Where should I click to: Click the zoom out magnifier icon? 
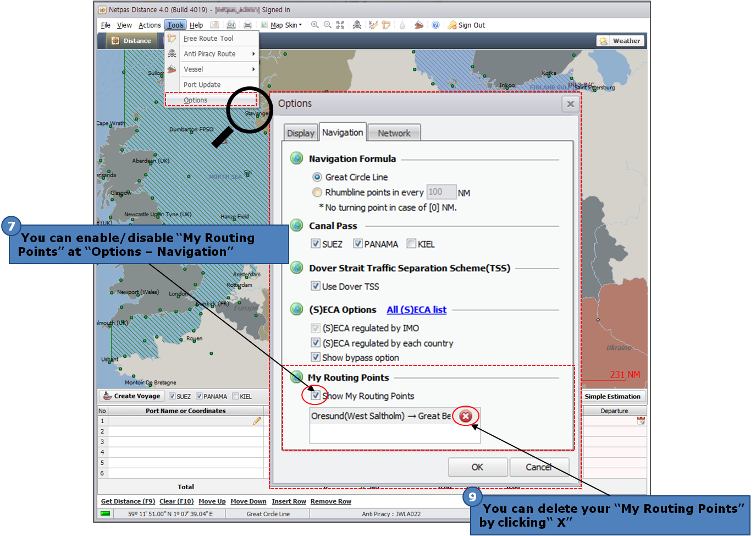pyautogui.click(x=328, y=25)
